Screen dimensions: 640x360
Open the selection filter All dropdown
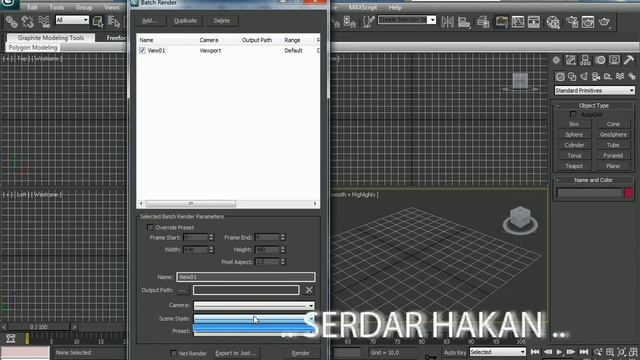[x=72, y=20]
